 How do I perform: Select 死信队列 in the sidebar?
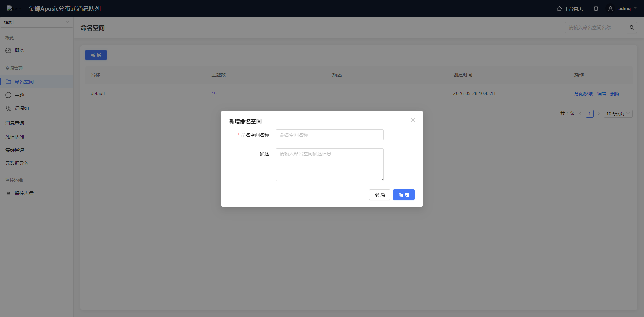tap(15, 137)
